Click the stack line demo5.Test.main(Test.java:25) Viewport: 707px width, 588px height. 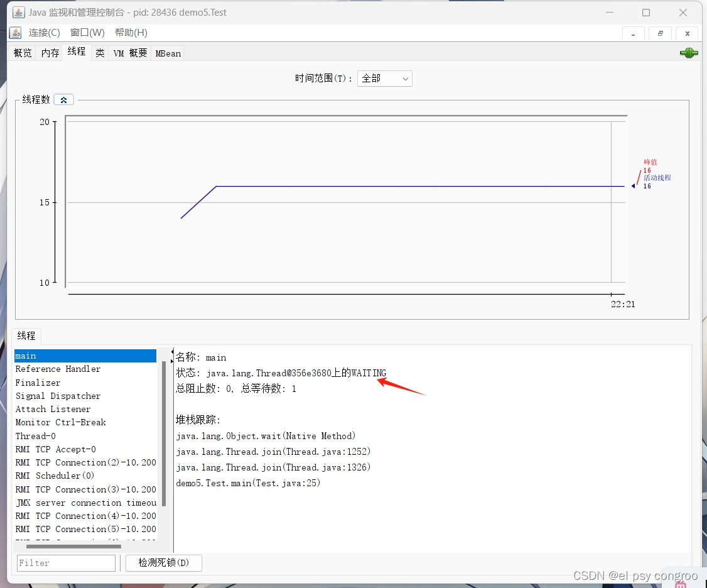click(248, 483)
